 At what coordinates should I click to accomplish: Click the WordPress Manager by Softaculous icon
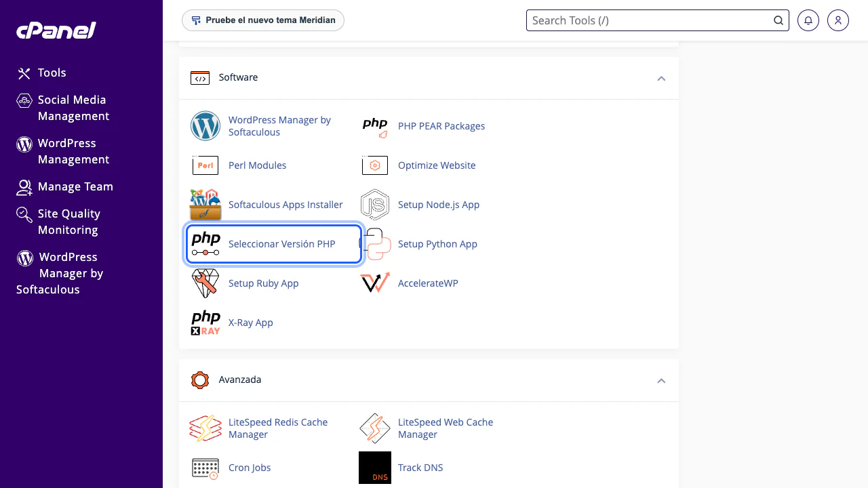205,126
